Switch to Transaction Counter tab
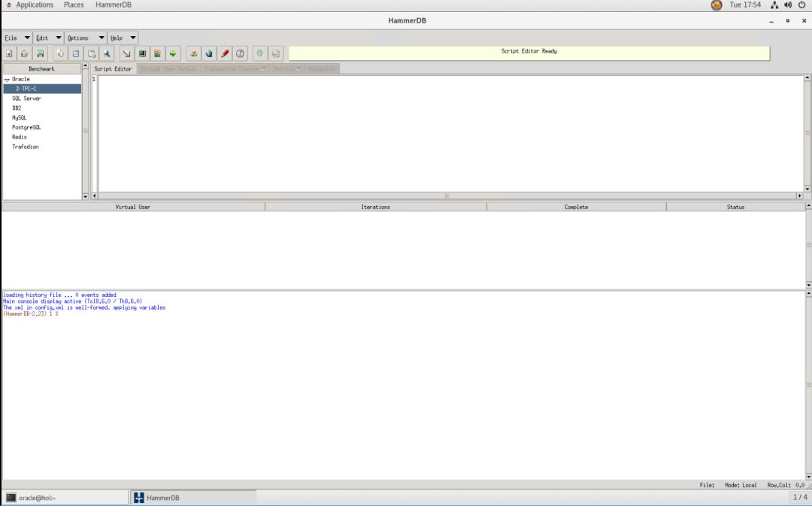 pyautogui.click(x=235, y=69)
